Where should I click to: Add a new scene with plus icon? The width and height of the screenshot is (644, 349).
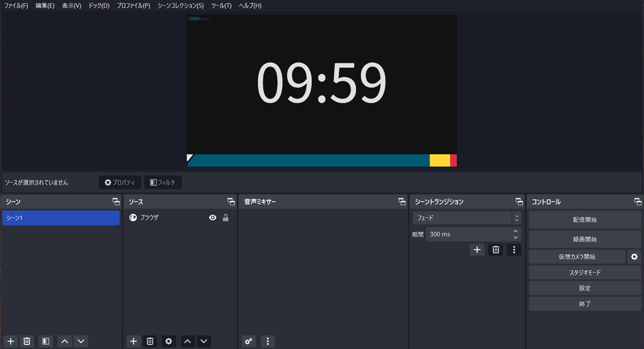tap(11, 341)
